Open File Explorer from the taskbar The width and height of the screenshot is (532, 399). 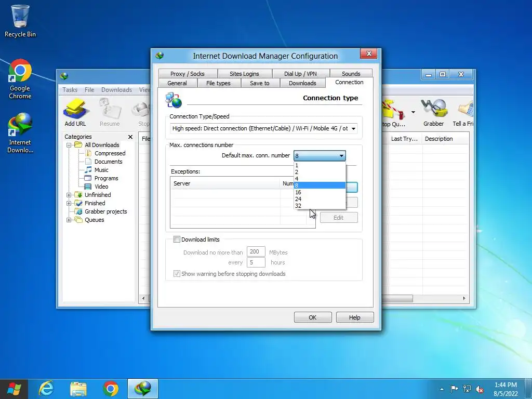tap(78, 389)
